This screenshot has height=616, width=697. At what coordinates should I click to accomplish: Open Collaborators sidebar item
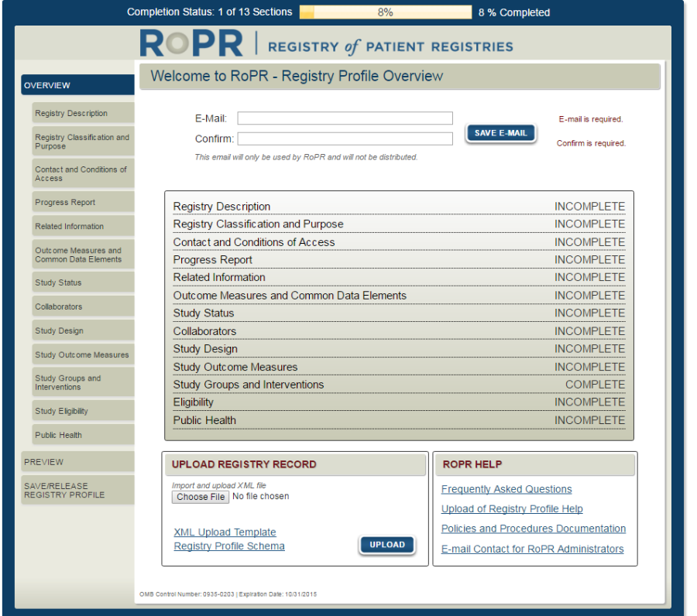83,306
